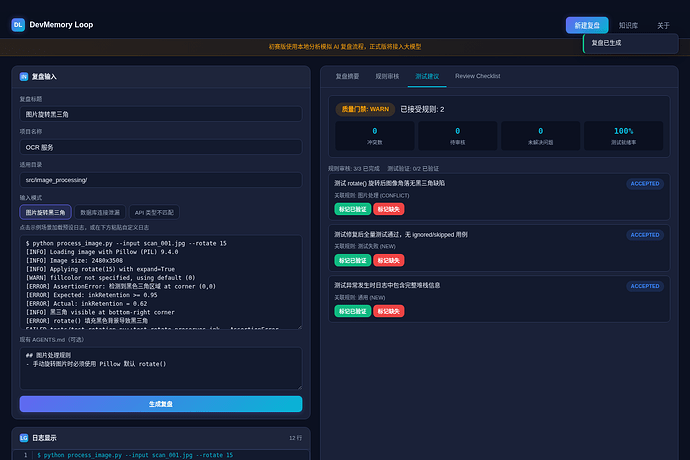Click log display line 1 python command
690x460 pixels.
pos(135,455)
